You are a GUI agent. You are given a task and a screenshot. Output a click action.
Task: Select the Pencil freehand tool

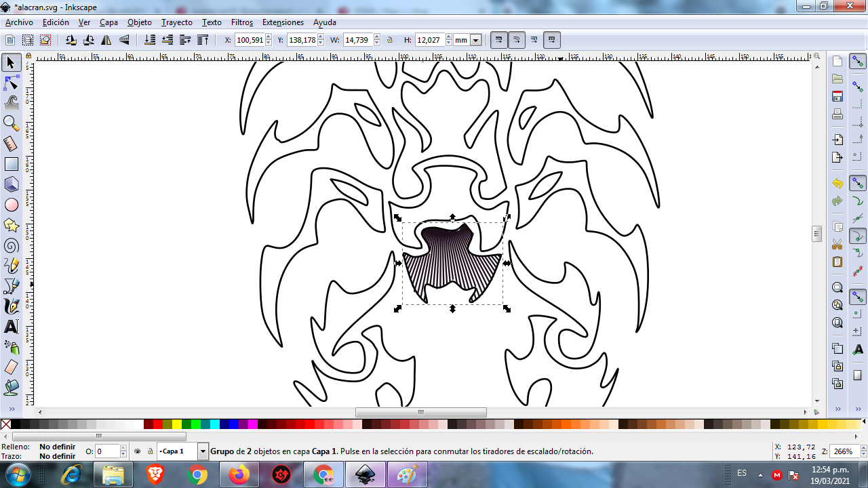pos(11,266)
